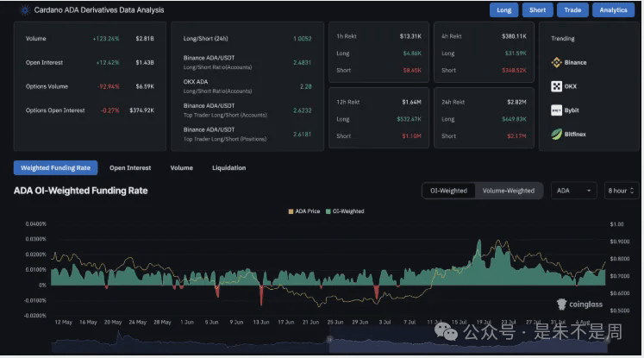Click the chart range slider left handle
Image resolution: width=644 pixels, height=358 pixels.
(329, 340)
